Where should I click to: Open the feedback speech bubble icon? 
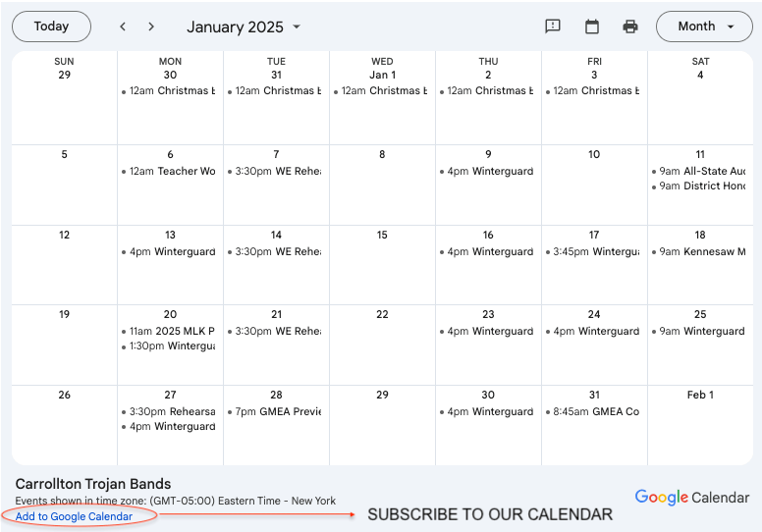tap(553, 27)
